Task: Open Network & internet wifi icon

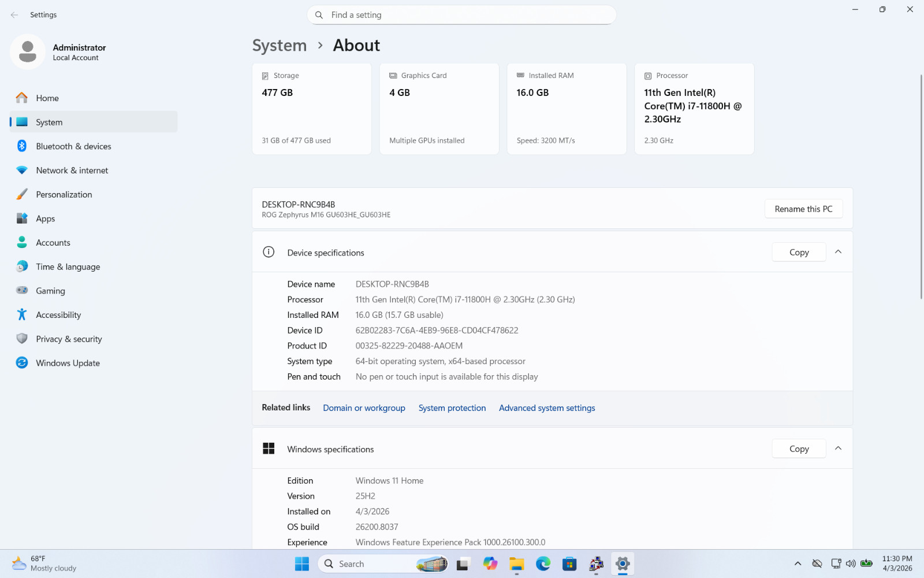Action: click(x=22, y=171)
